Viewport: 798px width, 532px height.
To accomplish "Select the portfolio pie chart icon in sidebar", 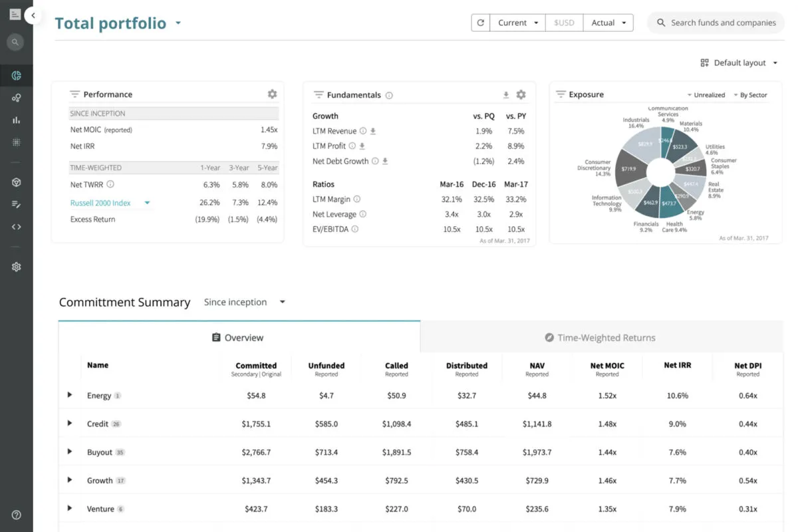I will [x=16, y=75].
